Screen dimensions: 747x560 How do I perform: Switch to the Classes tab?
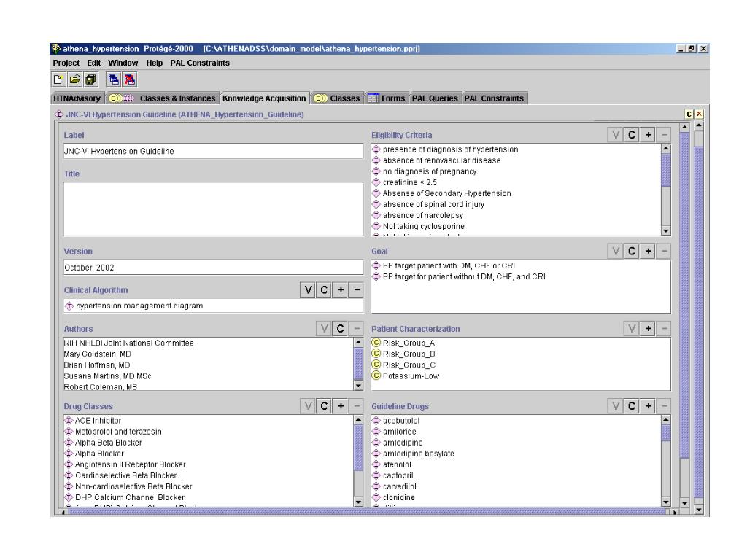(337, 98)
